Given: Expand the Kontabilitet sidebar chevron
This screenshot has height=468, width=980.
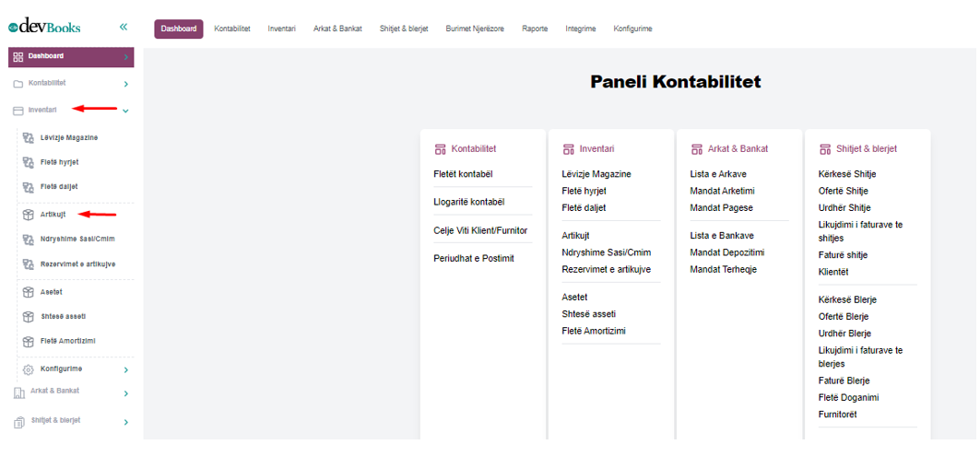Looking at the screenshot, I should (125, 84).
